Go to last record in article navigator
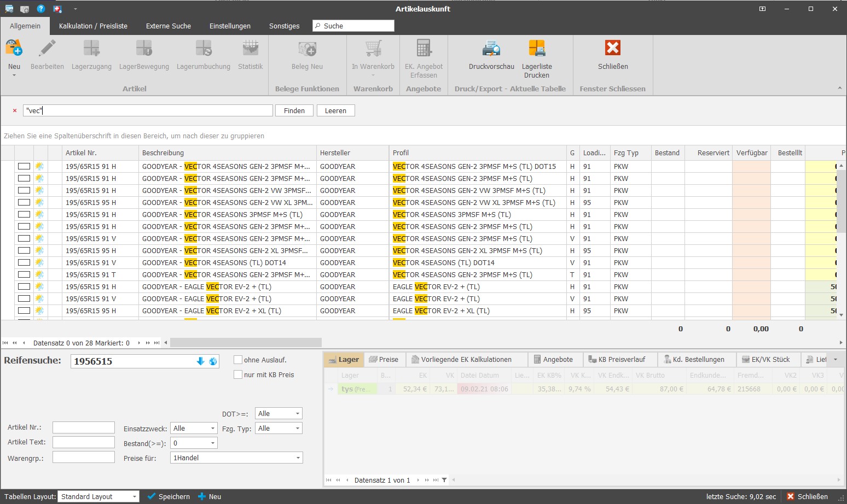Viewport: 847px width, 504px height. pos(157,343)
